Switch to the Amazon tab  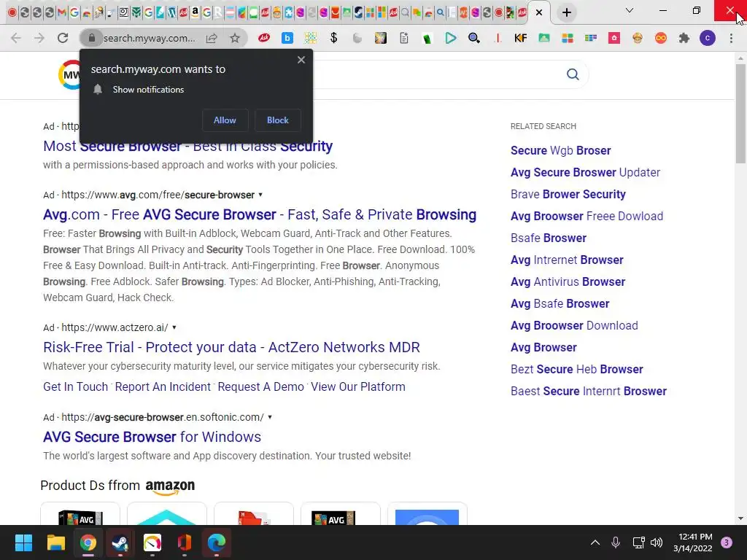tap(195, 13)
